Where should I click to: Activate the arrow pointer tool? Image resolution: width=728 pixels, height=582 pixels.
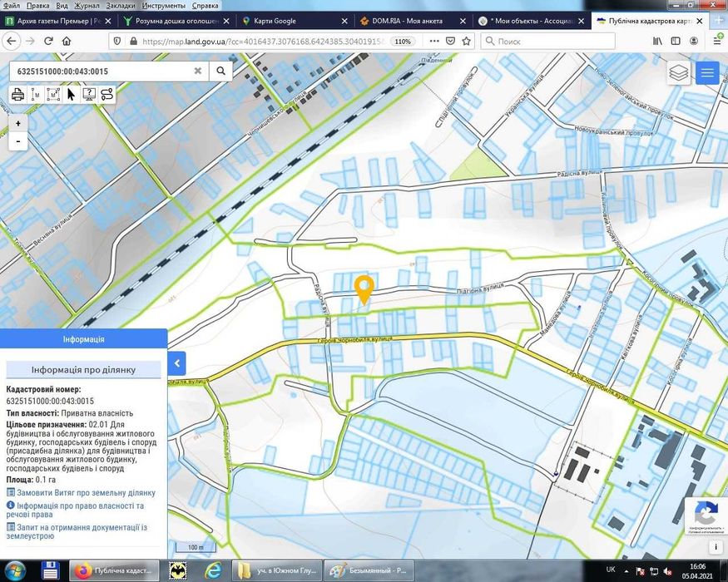pos(71,95)
